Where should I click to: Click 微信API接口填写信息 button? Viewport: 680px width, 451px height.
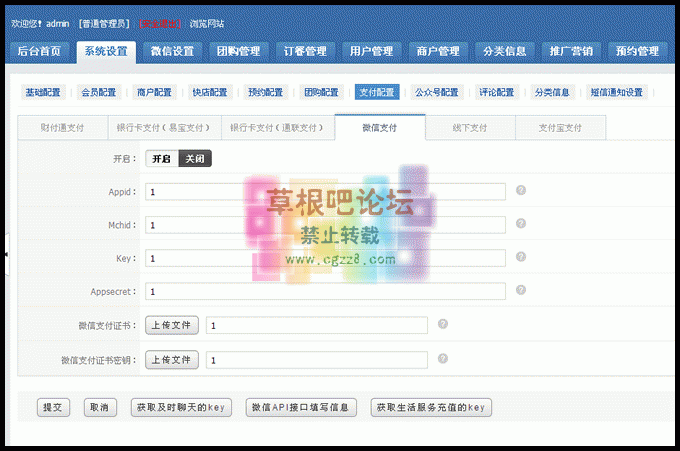point(301,408)
